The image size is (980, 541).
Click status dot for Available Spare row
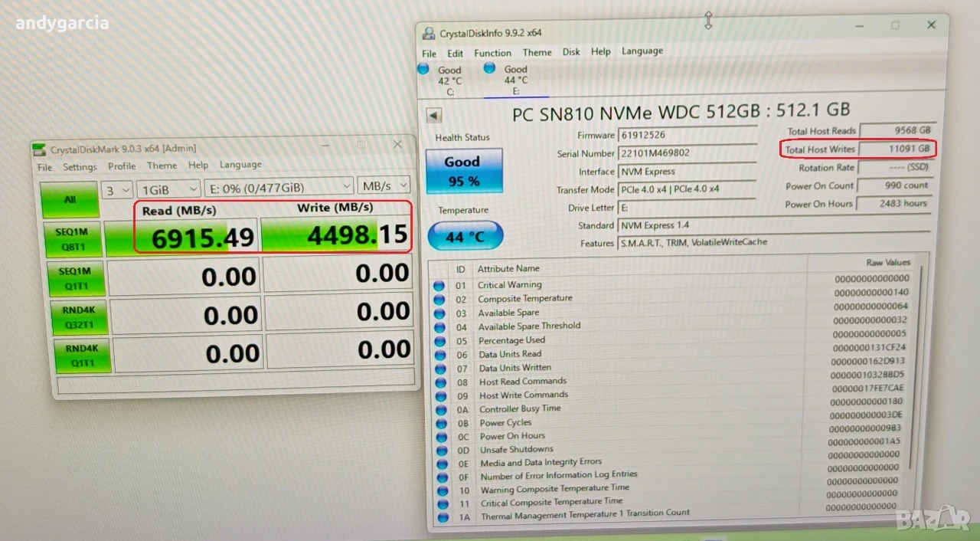439,313
